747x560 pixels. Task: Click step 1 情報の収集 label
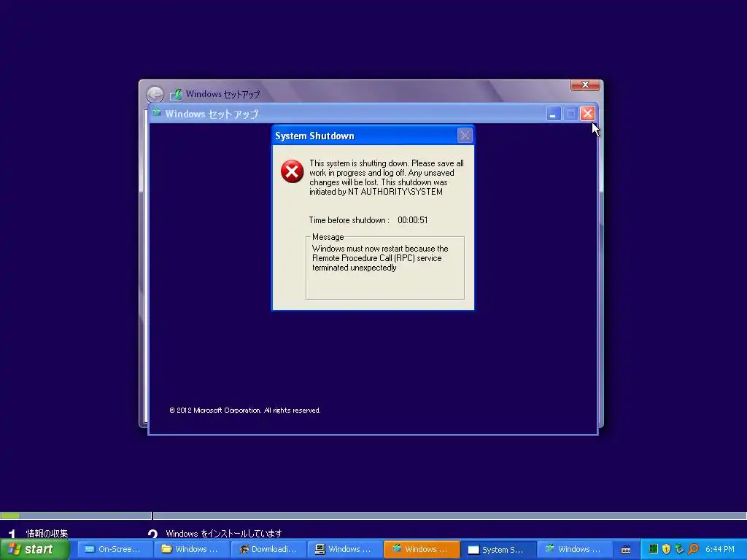(x=47, y=533)
